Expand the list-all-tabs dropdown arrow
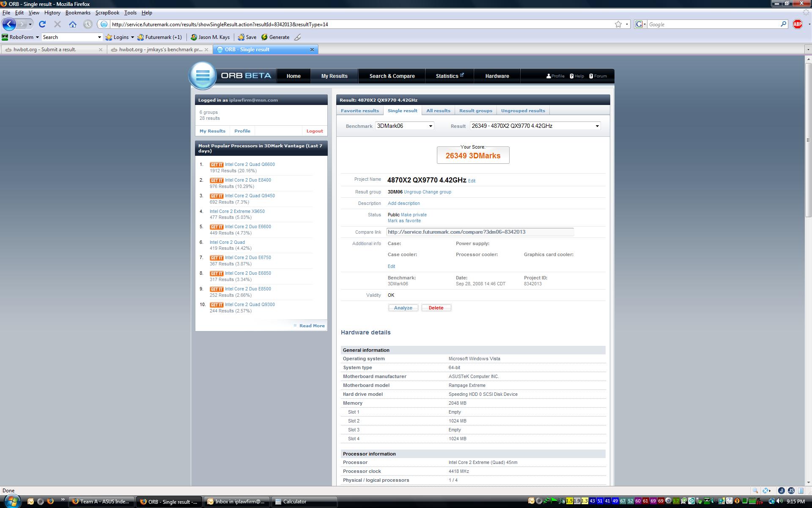812x508 pixels. coord(808,50)
